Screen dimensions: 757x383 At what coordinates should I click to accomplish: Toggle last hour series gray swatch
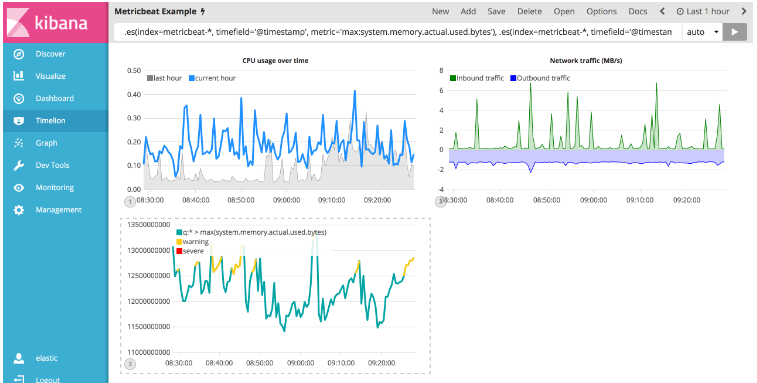pyautogui.click(x=150, y=78)
